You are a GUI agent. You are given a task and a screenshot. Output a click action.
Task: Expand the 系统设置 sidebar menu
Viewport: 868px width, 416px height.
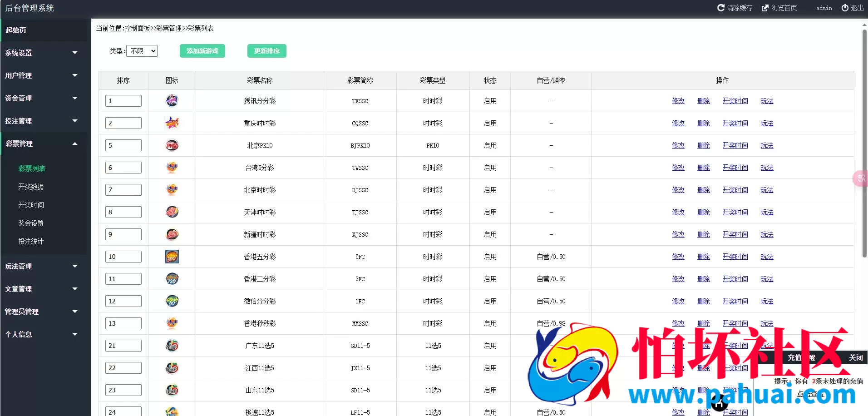(x=43, y=53)
